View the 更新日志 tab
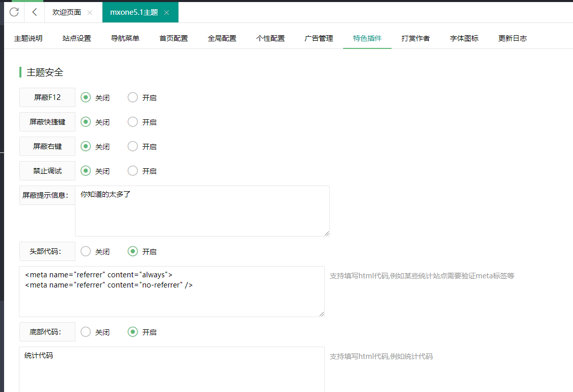 512,38
